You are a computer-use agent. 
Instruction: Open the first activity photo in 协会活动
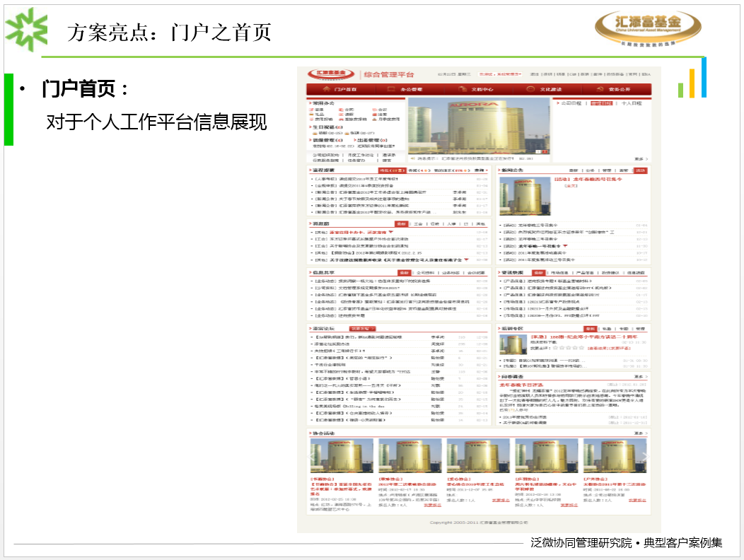(342, 455)
